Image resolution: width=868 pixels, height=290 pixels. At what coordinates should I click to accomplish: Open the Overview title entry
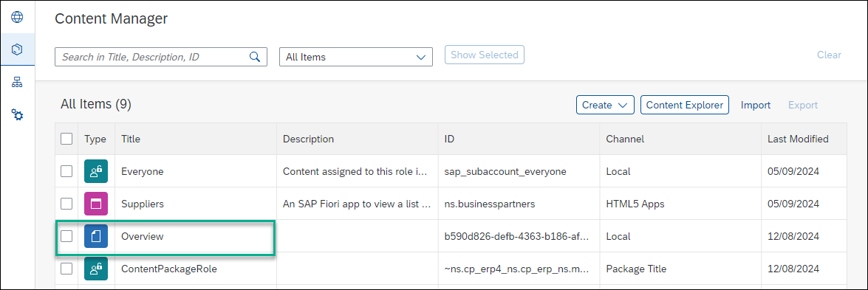[x=143, y=236]
